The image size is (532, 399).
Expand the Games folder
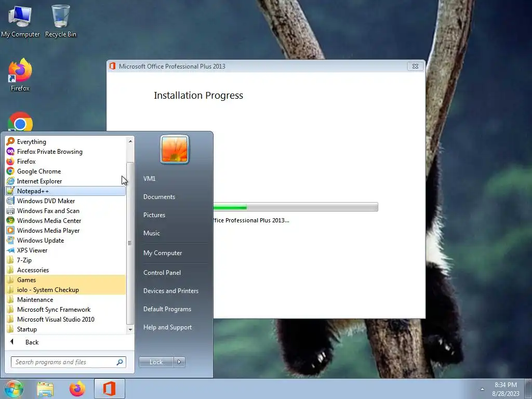point(65,280)
